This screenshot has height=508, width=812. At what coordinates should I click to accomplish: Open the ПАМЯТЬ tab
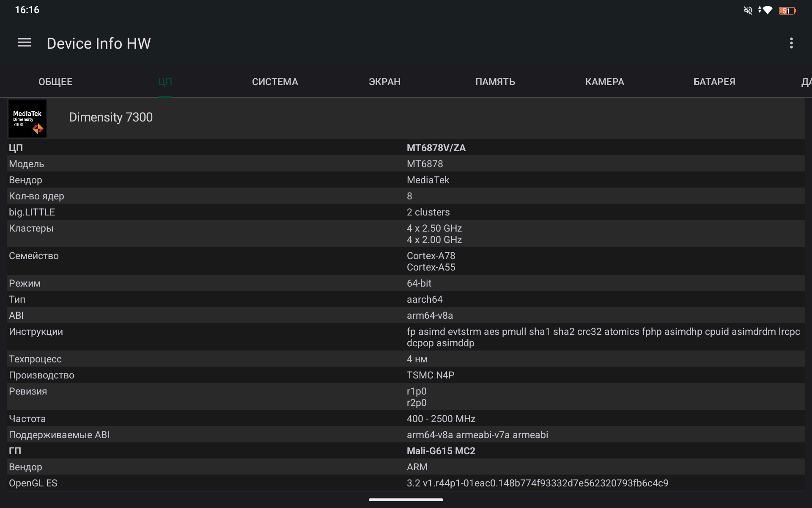pos(495,82)
